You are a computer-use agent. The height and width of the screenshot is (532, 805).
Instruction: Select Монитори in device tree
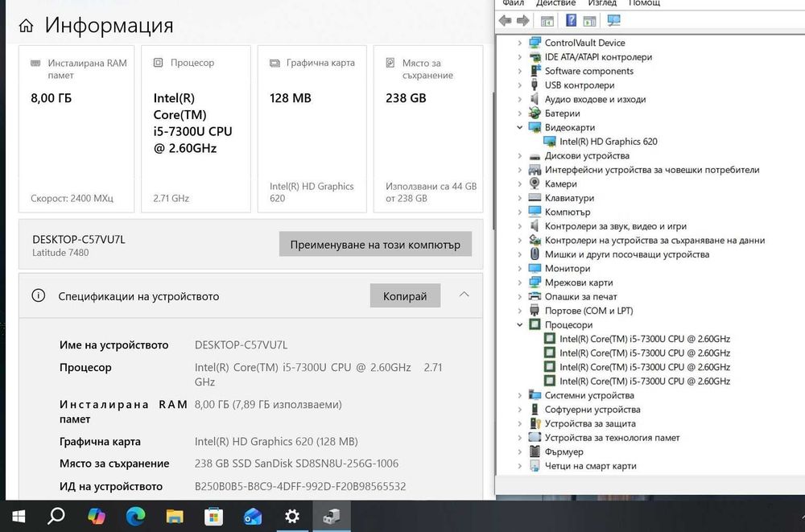click(568, 269)
